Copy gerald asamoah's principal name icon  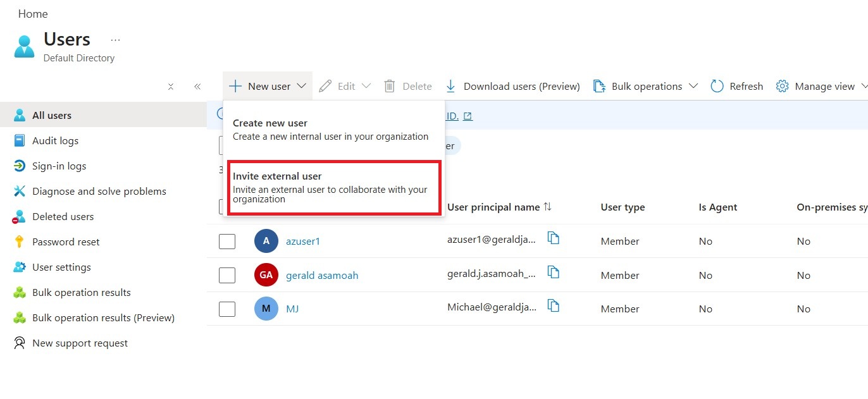[x=554, y=273]
